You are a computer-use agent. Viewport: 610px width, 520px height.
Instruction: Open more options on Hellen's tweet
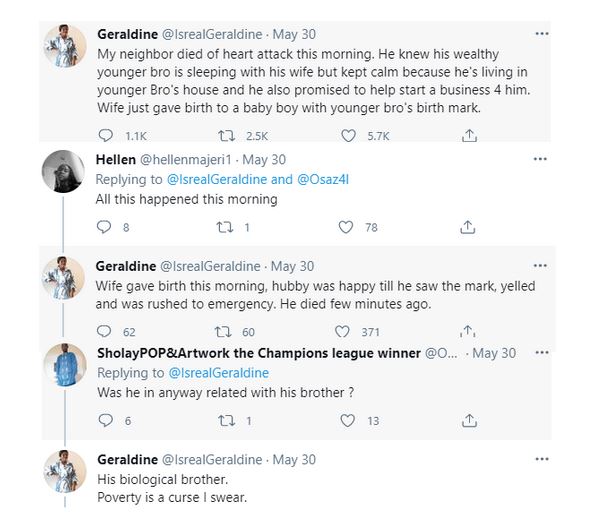click(540, 159)
